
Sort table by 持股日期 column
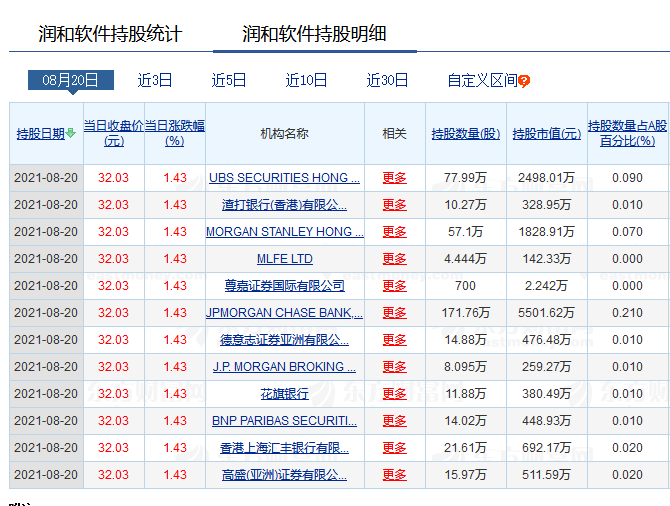coord(41,134)
